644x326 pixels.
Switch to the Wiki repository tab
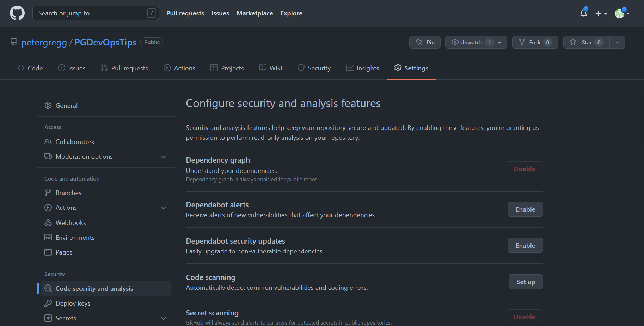(x=270, y=68)
